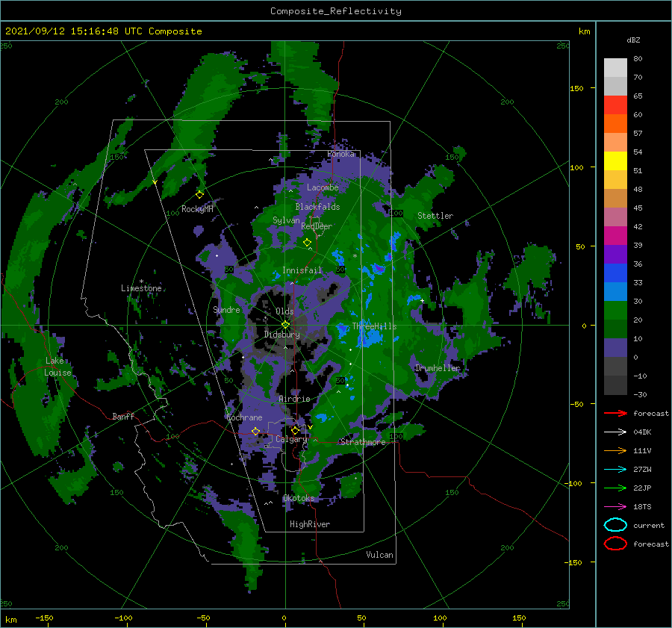672x628 pixels.
Task: Select the slate-purple swatch below 10 dBZ
Action: tap(615, 348)
